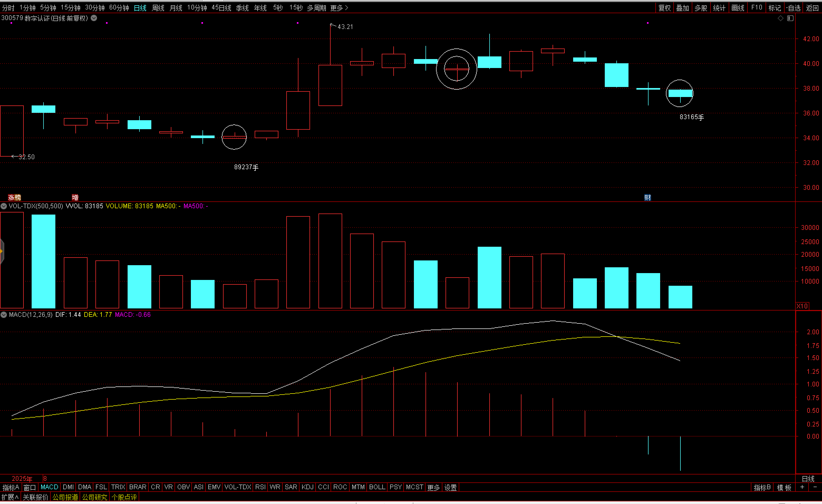Expand 更多 periods at top
The image size is (822, 504).
(339, 8)
